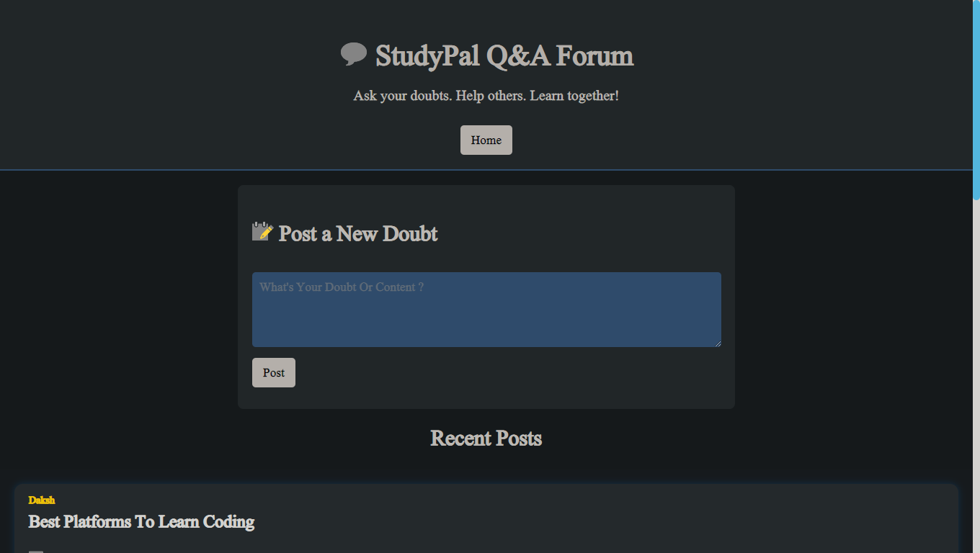Click the 'Recent Posts' section heading
The height and width of the screenshot is (553, 980).
pyautogui.click(x=486, y=438)
